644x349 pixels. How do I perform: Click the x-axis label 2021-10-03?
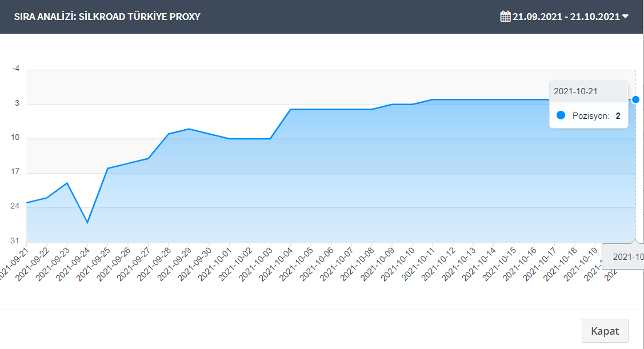[x=255, y=263]
